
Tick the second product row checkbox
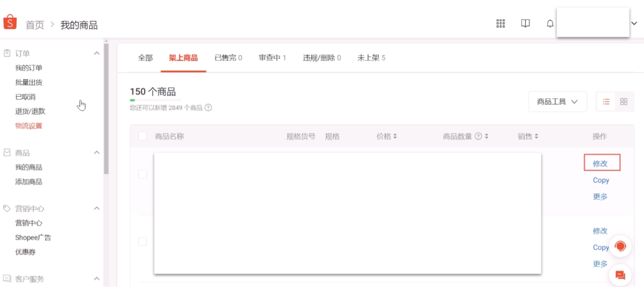click(143, 242)
